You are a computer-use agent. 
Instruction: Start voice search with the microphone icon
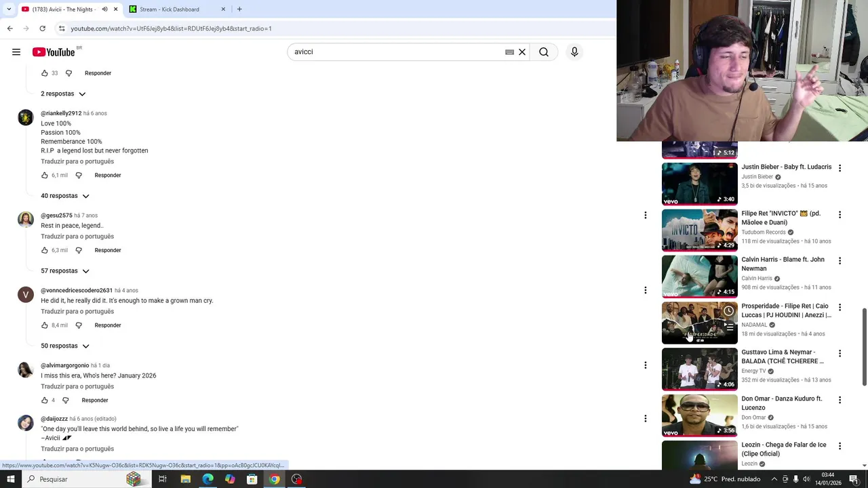click(574, 52)
